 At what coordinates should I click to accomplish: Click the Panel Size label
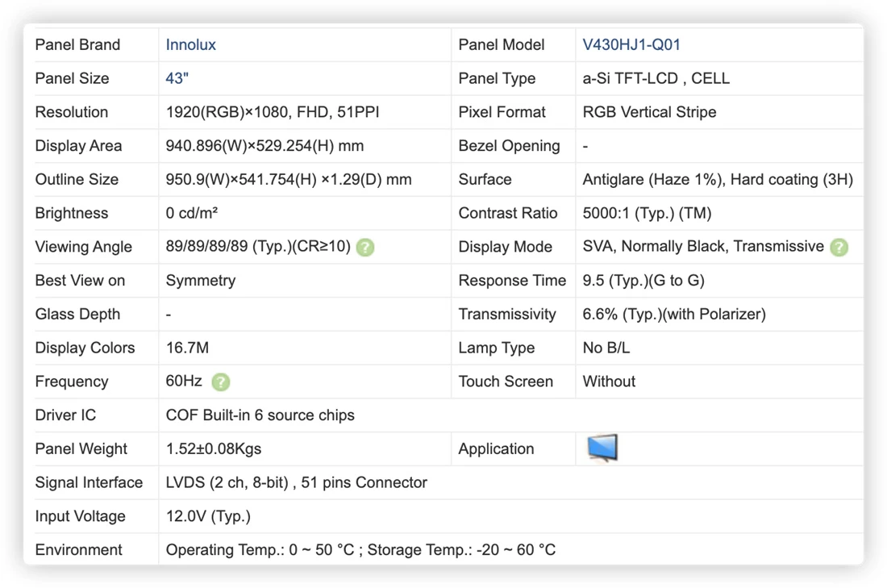coord(72,78)
